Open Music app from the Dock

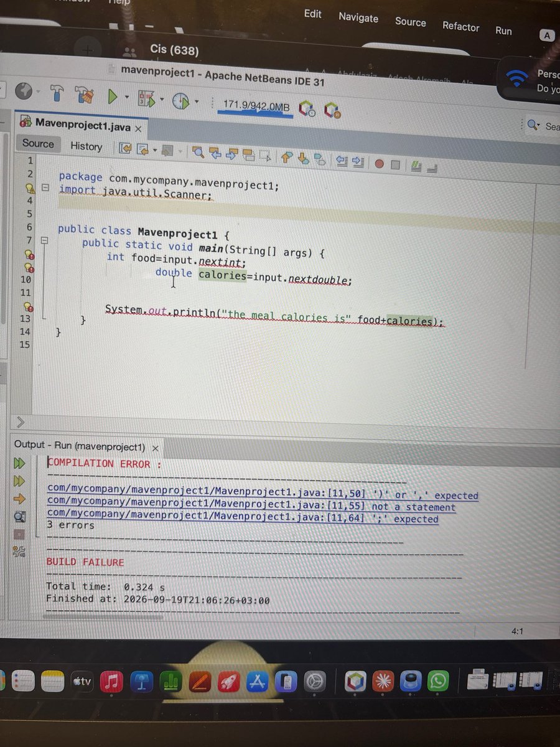click(x=112, y=682)
